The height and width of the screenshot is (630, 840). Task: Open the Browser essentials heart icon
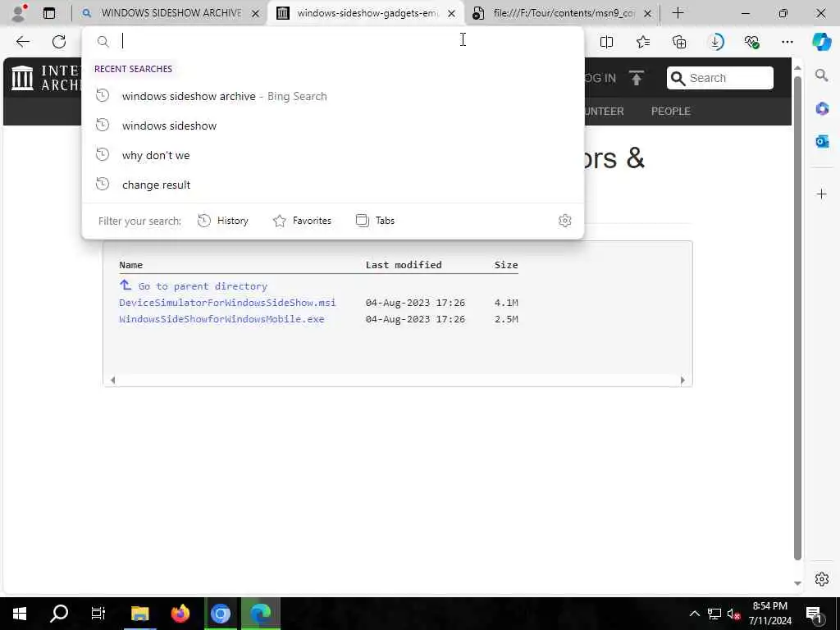pos(751,41)
